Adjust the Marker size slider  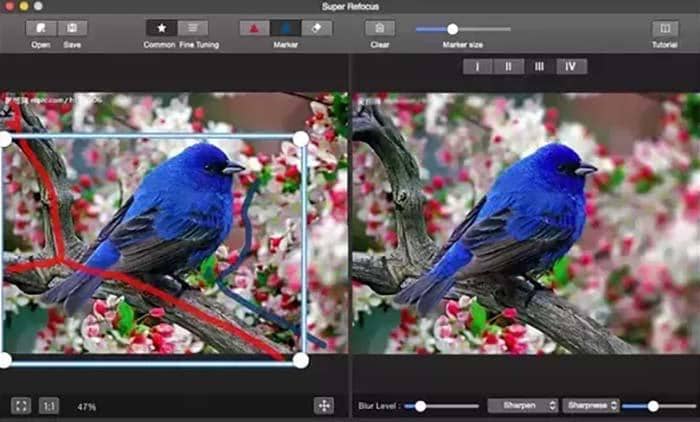453,29
